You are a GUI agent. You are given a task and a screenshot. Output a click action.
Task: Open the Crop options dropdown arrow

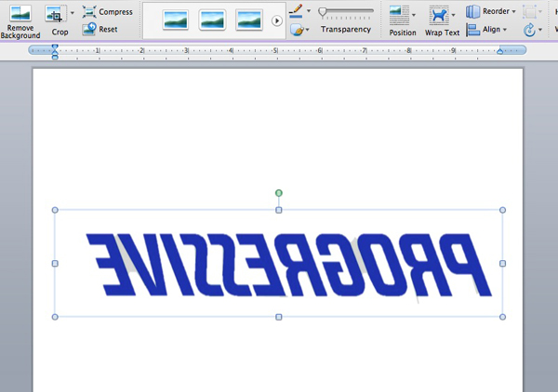coord(73,13)
